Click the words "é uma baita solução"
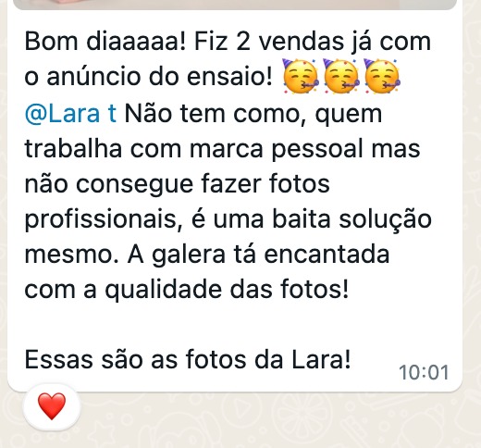The width and height of the screenshot is (481, 448). click(312, 219)
